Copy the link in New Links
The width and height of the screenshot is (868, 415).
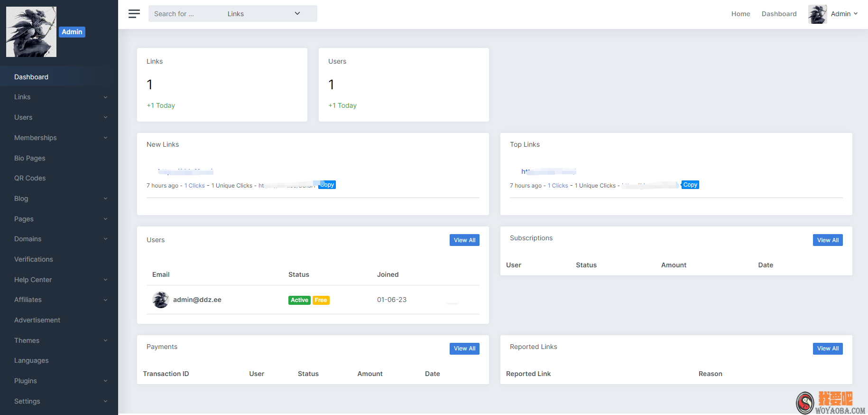[x=327, y=185]
